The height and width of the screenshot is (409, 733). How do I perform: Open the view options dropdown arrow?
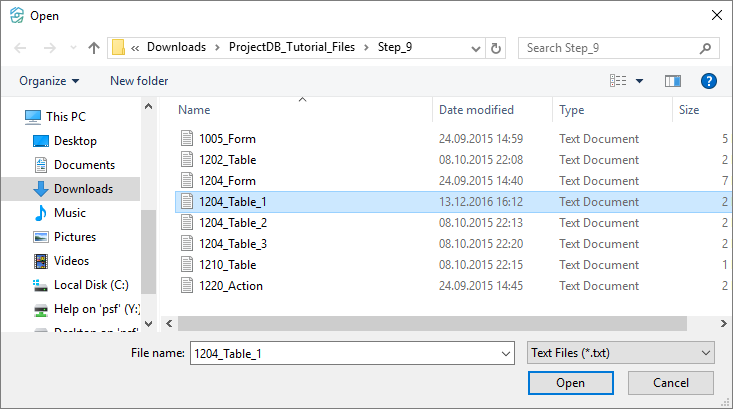tap(640, 81)
